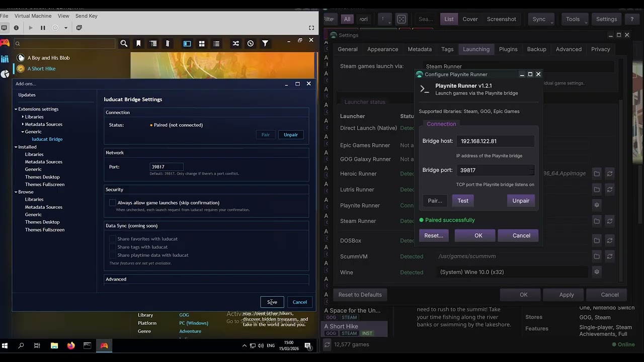
Task: Pause the virtual machine
Action: (43, 28)
